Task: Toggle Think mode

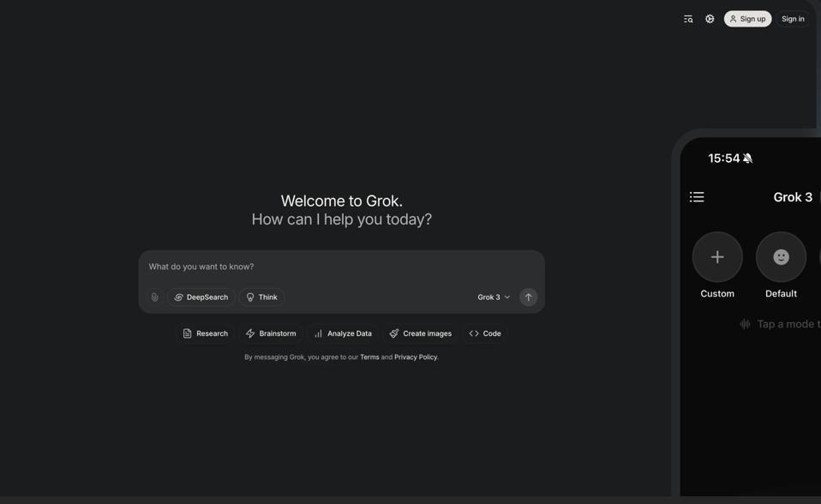Action: [x=261, y=297]
